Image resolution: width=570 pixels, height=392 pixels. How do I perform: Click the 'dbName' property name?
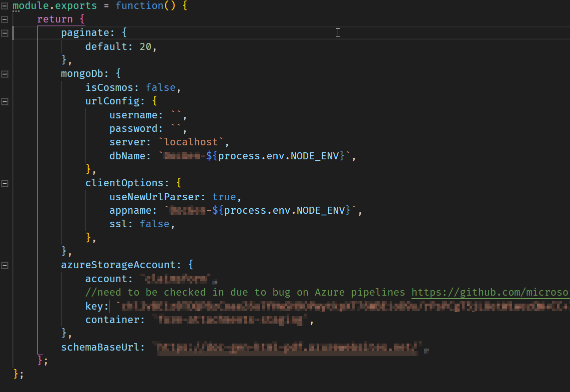[x=127, y=156]
